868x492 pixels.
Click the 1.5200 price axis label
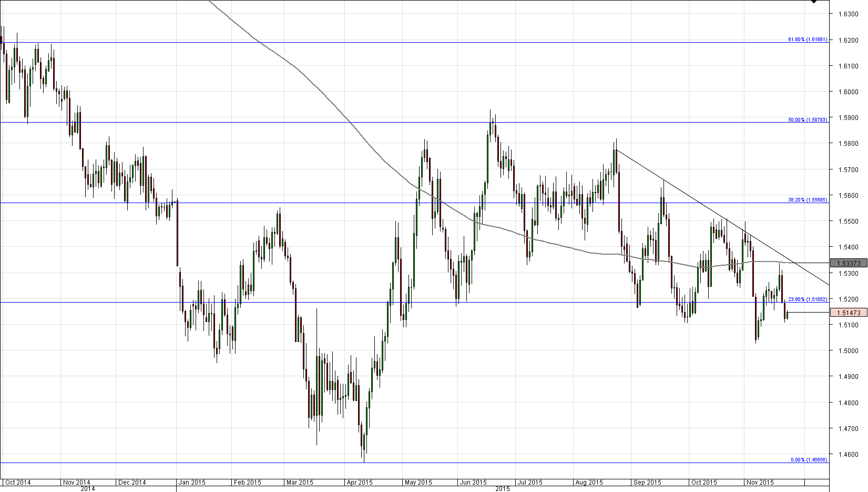tap(847, 299)
